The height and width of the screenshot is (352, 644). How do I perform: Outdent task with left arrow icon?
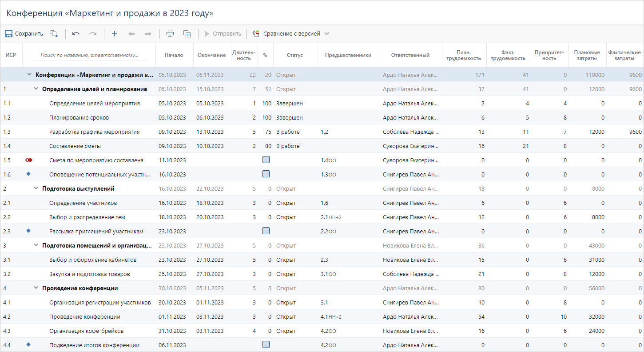tap(131, 34)
